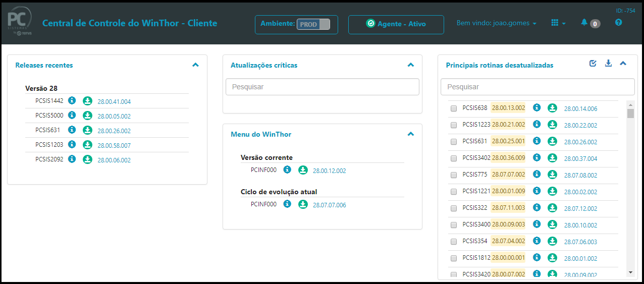
Task: Click the scrollbar thumb in rotinas list
Action: pos(630,113)
